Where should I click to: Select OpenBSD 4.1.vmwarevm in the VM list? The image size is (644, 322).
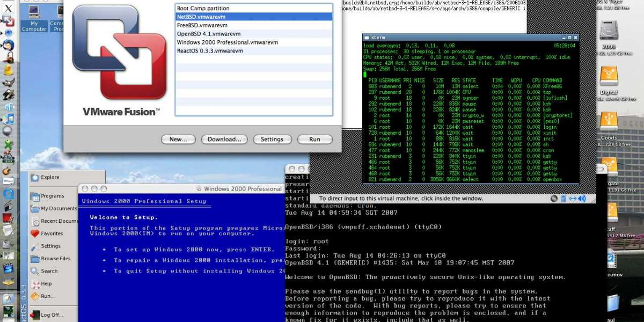254,34
